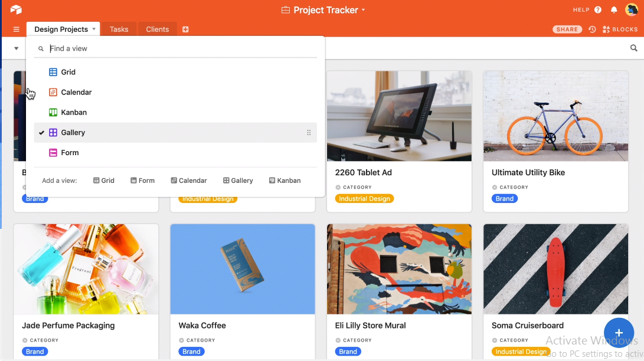Viewport: 644px width, 361px height.
Task: Click CATEGORY field label on Ultimate Utility Bike
Action: [514, 187]
